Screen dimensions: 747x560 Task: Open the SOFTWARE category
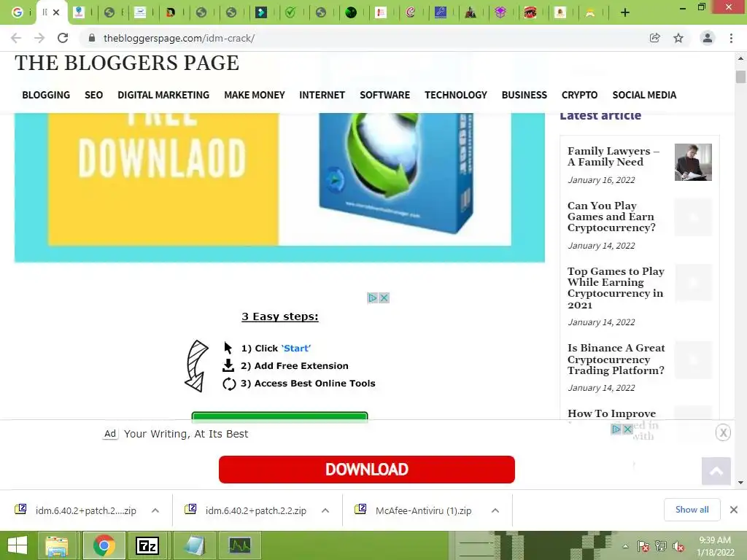tap(385, 95)
